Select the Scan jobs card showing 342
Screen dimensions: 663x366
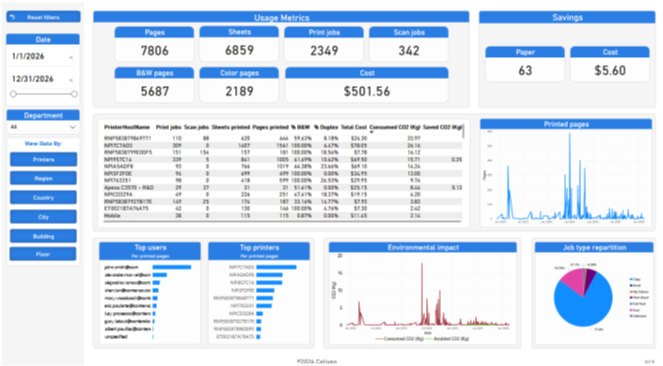(x=409, y=44)
